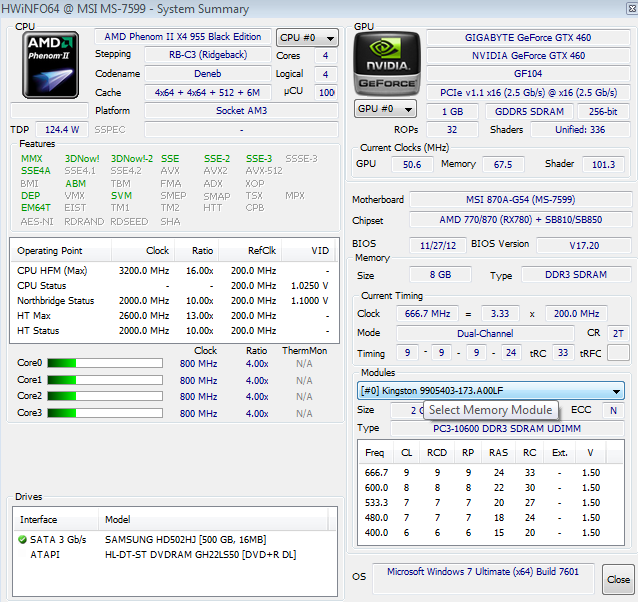641x602 pixels.
Task: Select the 480.0 frequency timing row
Action: click(x=491, y=517)
